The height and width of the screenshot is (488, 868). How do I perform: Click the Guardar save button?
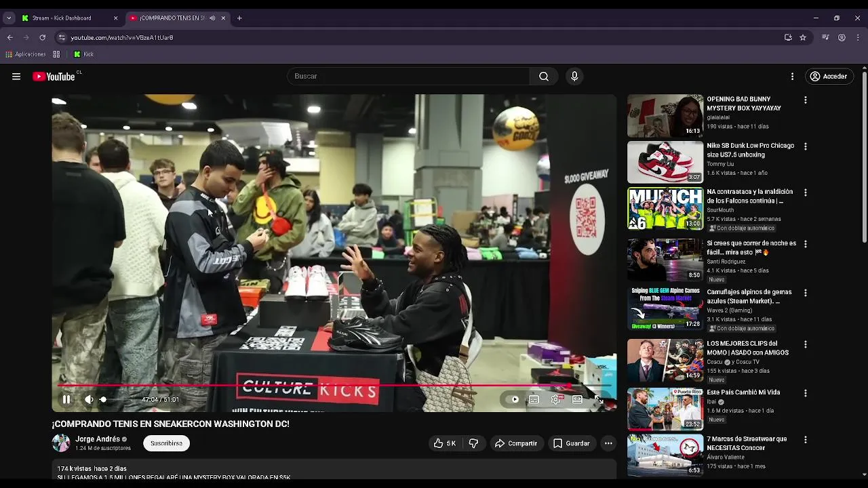pos(572,443)
